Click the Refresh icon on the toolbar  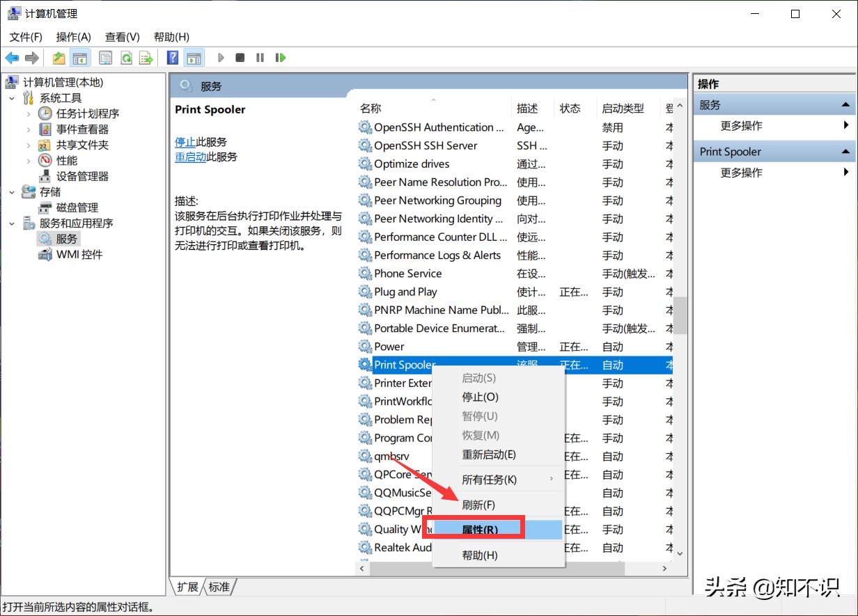click(125, 57)
